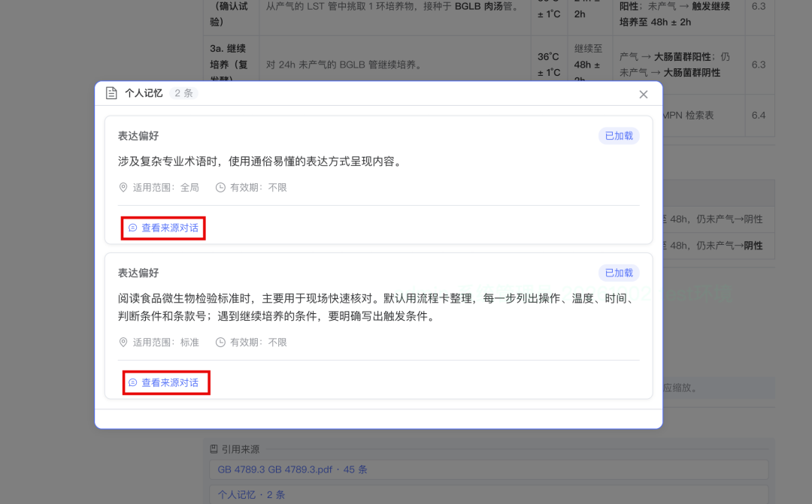Click the 2 条 count badge in dialog header
812x504 pixels.
183,93
